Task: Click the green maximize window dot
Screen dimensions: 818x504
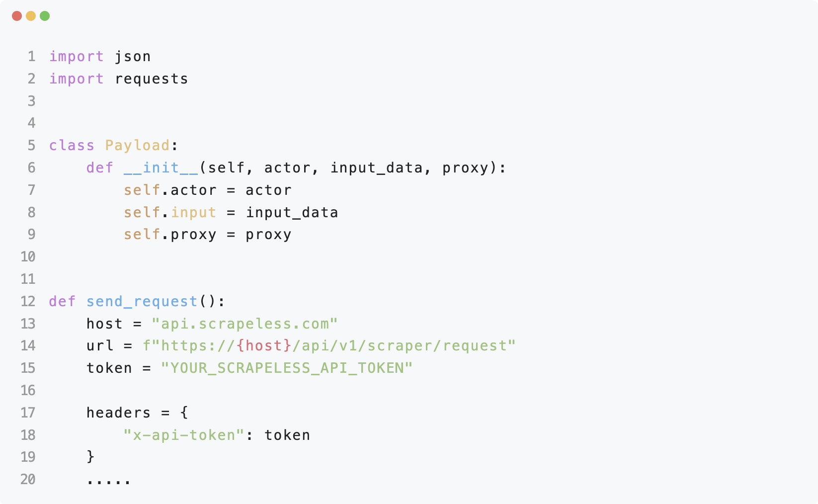Action: 45,16
